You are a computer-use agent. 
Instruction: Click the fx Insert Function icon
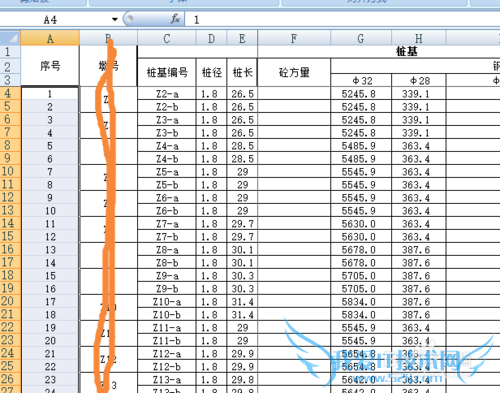pos(175,19)
